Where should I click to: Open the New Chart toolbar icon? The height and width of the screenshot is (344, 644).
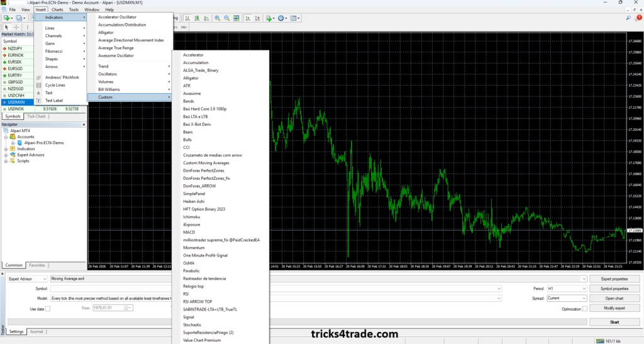point(6,18)
